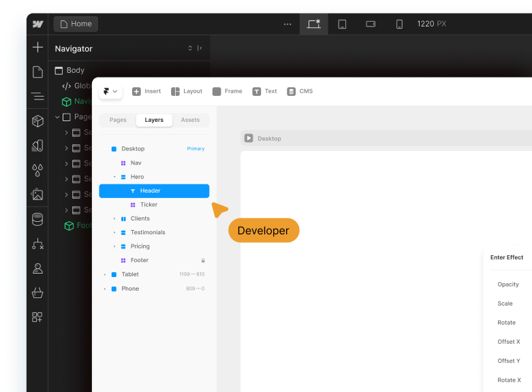The image size is (532, 392).
Task: Switch to mobile portrait breakpoint in Webflow
Action: (x=399, y=24)
